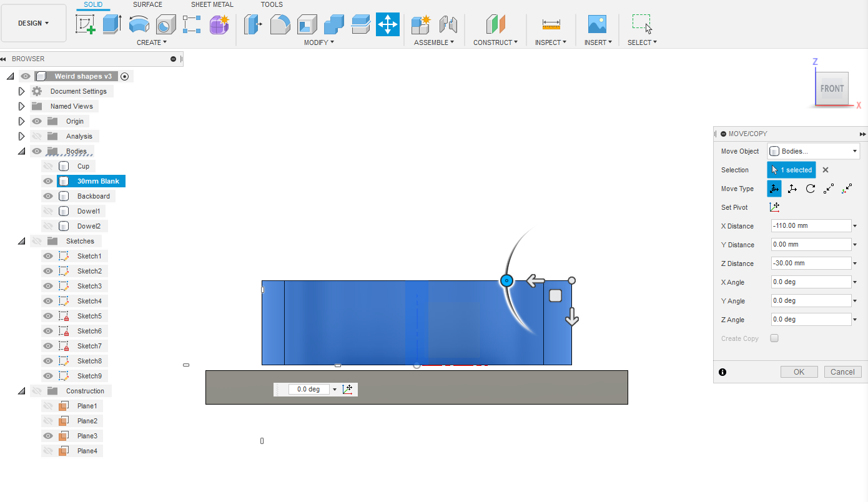Click the 1 selected button

(x=791, y=170)
